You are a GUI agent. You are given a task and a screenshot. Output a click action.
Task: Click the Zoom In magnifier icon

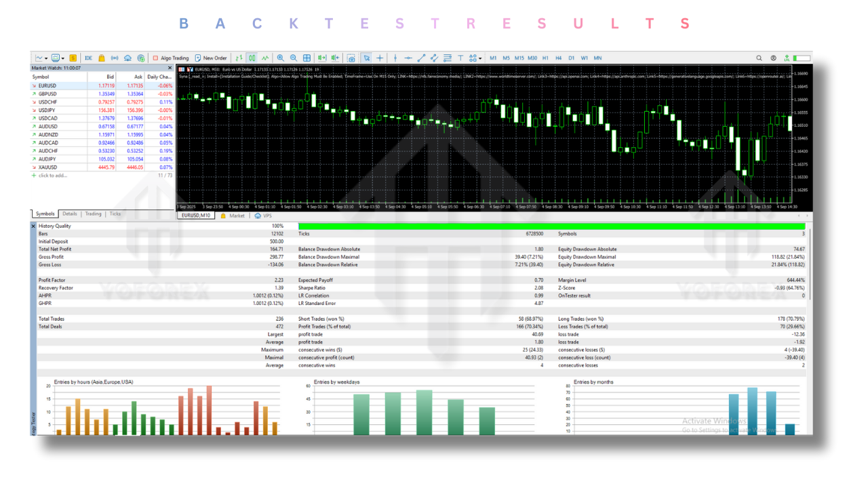[x=281, y=58]
